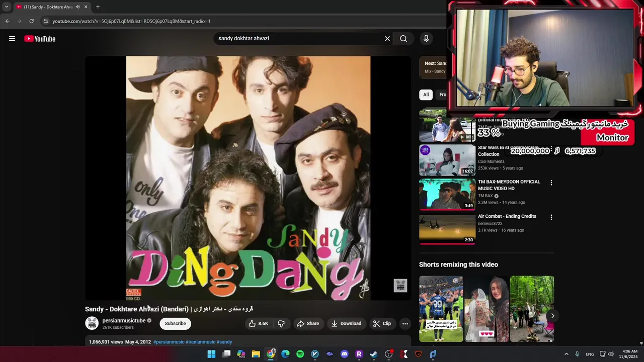Open File Explorer from the taskbar
The image size is (644, 362).
(x=256, y=354)
